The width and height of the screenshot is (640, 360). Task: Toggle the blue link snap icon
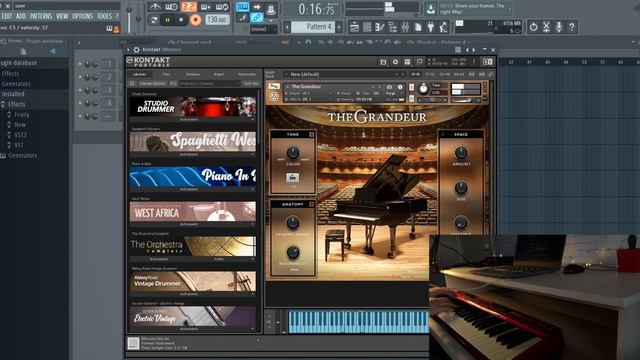point(256,18)
